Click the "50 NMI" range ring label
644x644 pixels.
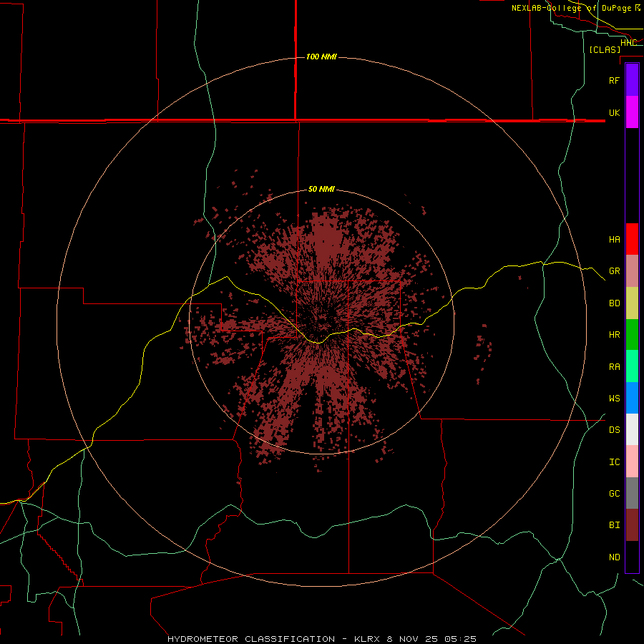pos(321,189)
